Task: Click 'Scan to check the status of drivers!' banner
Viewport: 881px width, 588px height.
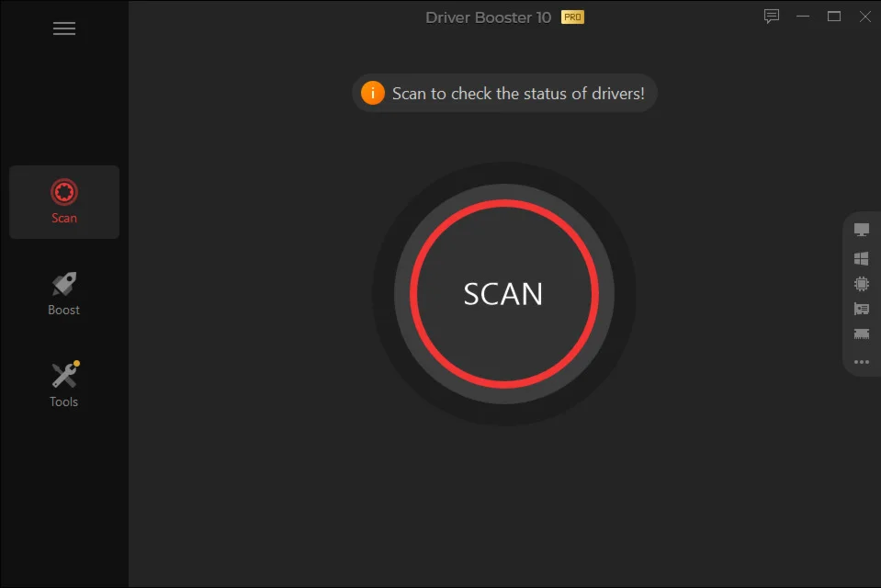Action: [504, 93]
